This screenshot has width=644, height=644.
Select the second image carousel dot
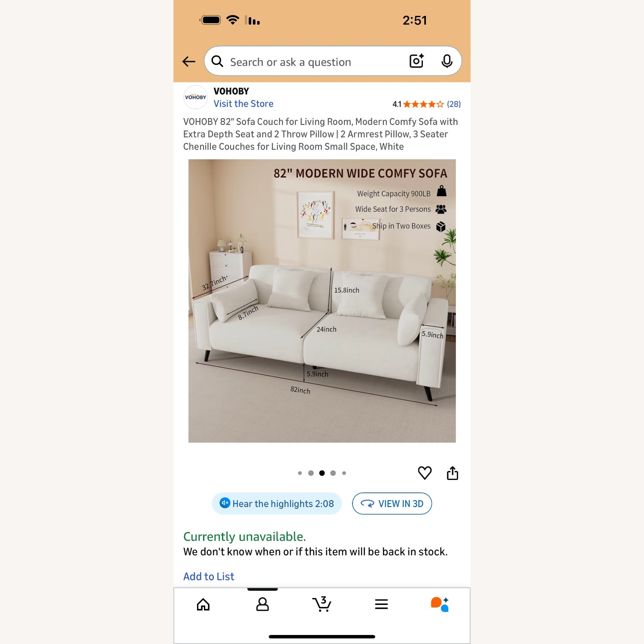311,473
